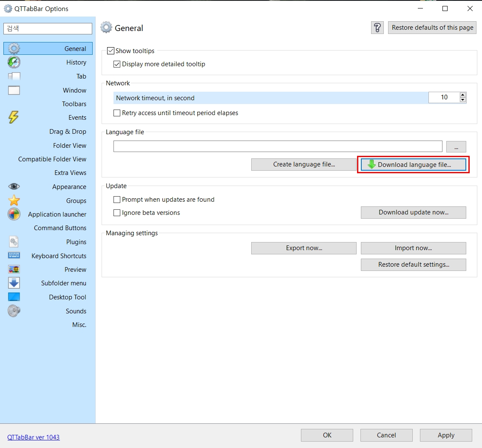Click the Desktop Tool blue screen icon
This screenshot has width=482, height=448.
[x=14, y=297]
